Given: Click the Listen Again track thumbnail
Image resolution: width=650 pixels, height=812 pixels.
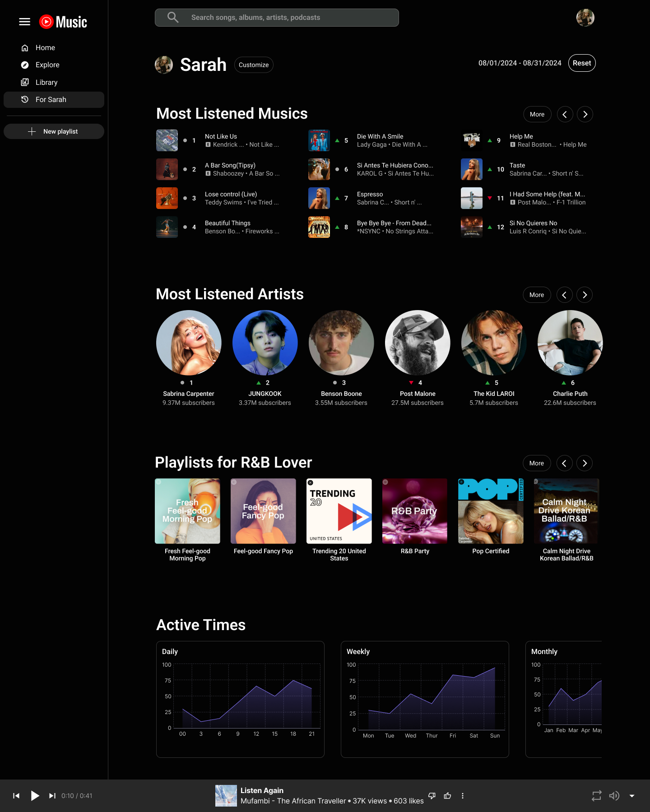Looking at the screenshot, I should [226, 796].
